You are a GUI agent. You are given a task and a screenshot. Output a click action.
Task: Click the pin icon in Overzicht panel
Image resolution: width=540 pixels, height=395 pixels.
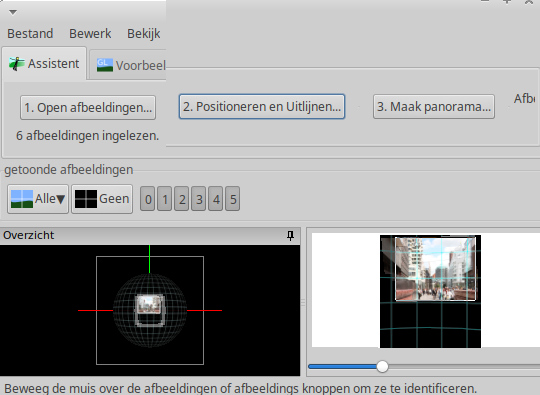pyautogui.click(x=290, y=236)
